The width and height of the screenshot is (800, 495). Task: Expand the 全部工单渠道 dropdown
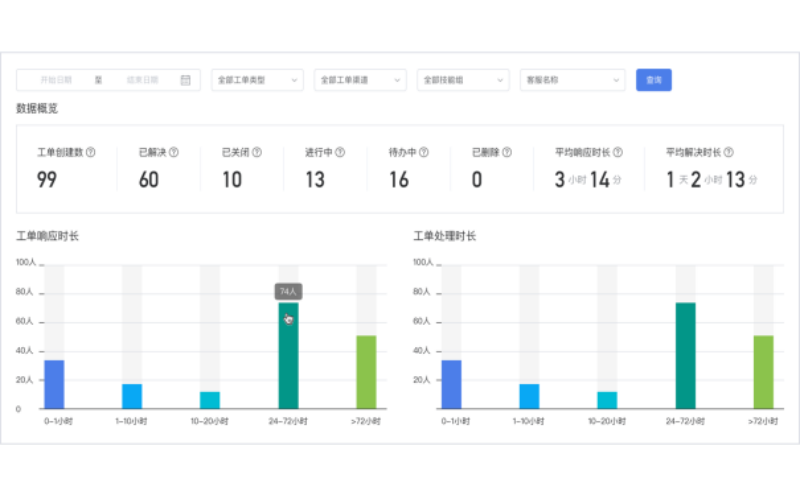click(360, 80)
